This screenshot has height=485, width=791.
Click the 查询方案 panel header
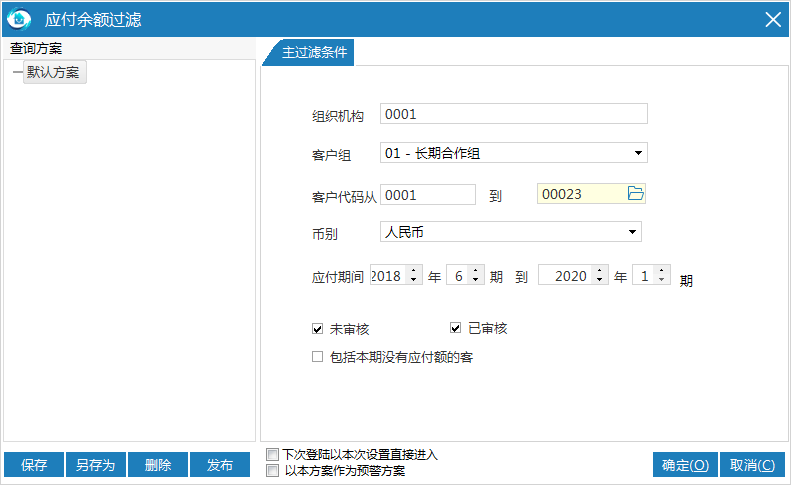coord(36,48)
